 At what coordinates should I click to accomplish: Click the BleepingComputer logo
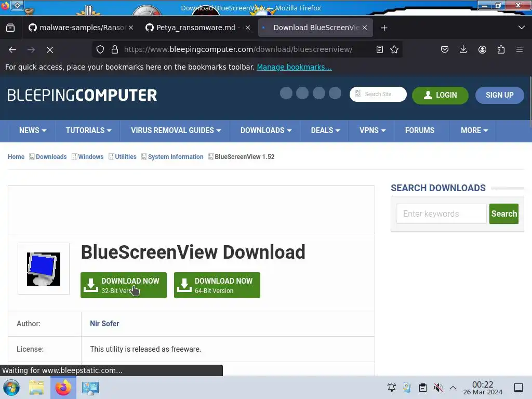coord(82,96)
